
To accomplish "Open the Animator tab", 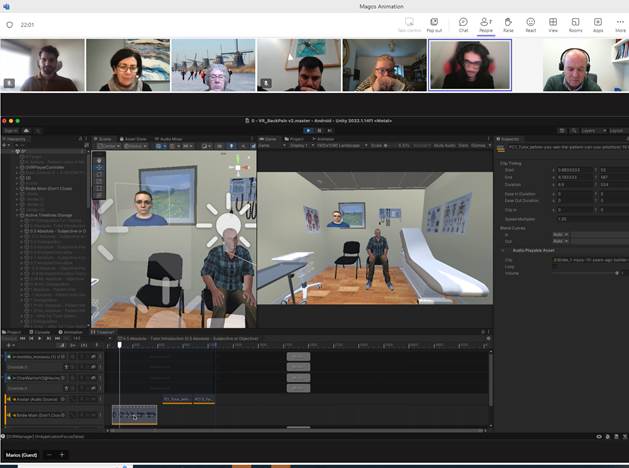I will pyautogui.click(x=323, y=139).
